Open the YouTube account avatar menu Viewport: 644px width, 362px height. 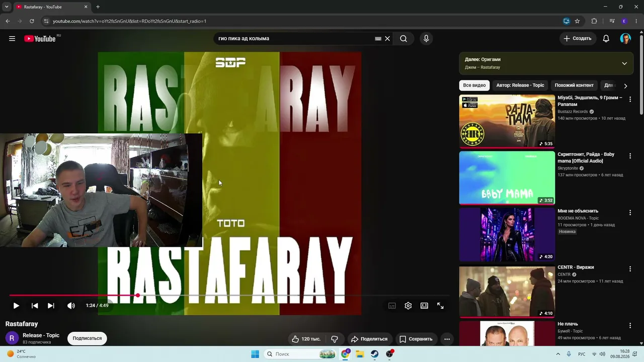point(625,39)
